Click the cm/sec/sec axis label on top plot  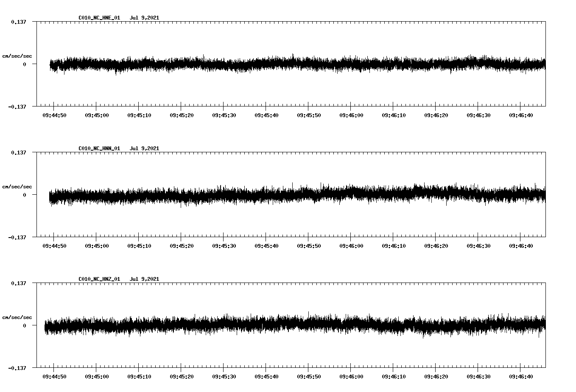point(17,56)
